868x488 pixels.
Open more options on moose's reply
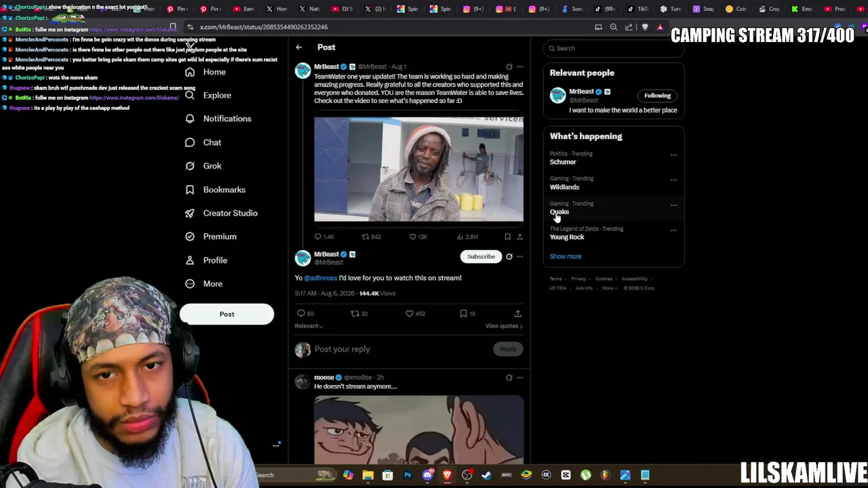[520, 378]
